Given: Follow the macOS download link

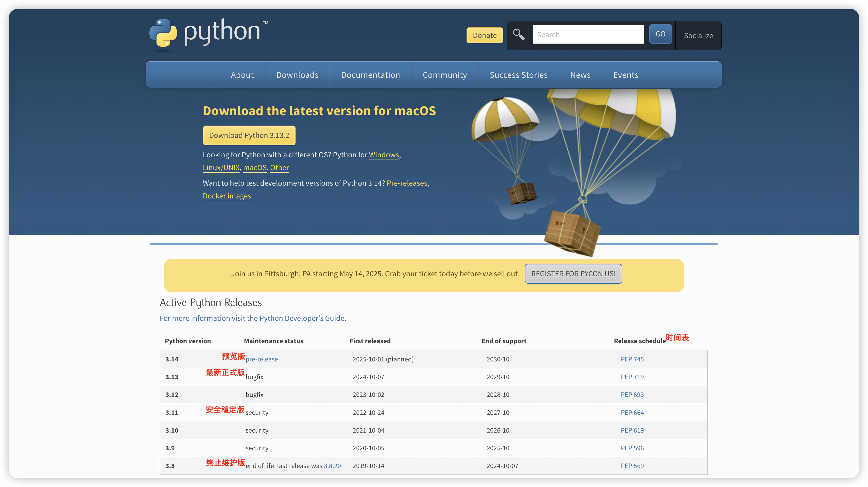Looking at the screenshot, I should pyautogui.click(x=255, y=168).
